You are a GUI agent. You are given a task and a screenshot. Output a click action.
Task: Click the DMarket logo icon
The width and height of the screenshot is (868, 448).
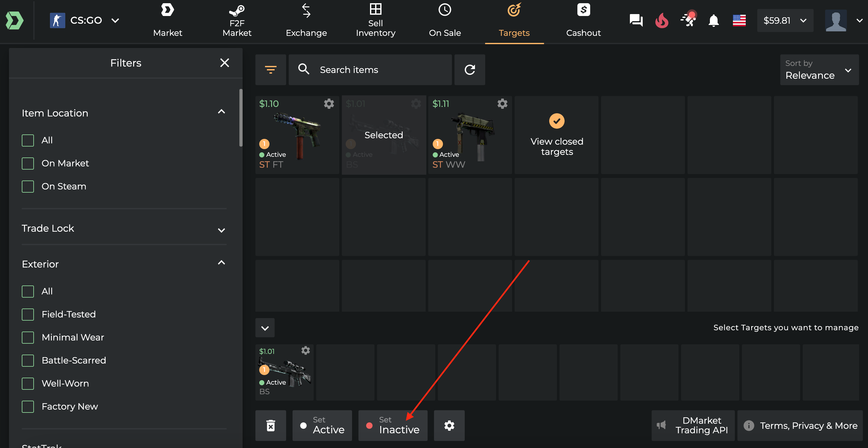[14, 20]
